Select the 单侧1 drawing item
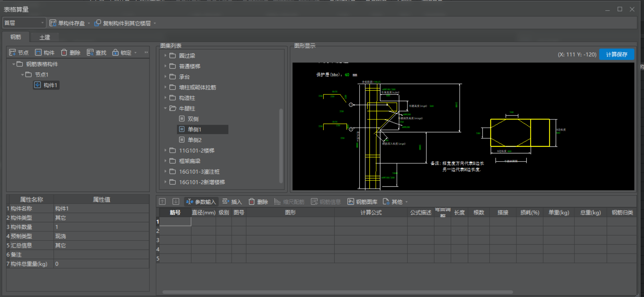Viewport: 644px width, 297px height. 203,130
